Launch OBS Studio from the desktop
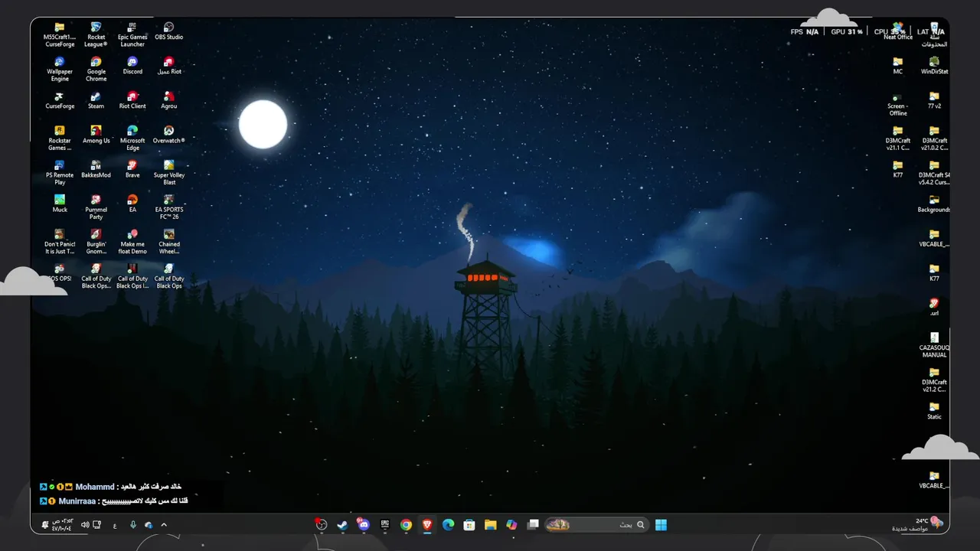The height and width of the screenshot is (551, 980). 169,31
